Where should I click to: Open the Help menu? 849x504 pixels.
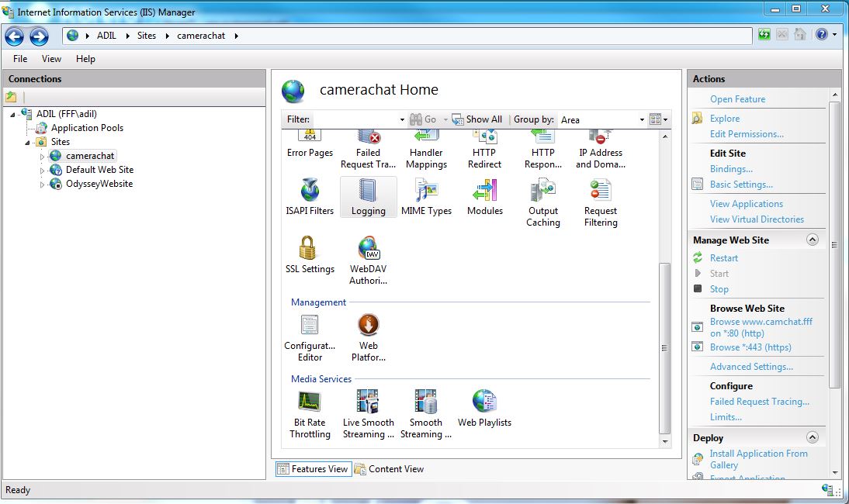[85, 58]
